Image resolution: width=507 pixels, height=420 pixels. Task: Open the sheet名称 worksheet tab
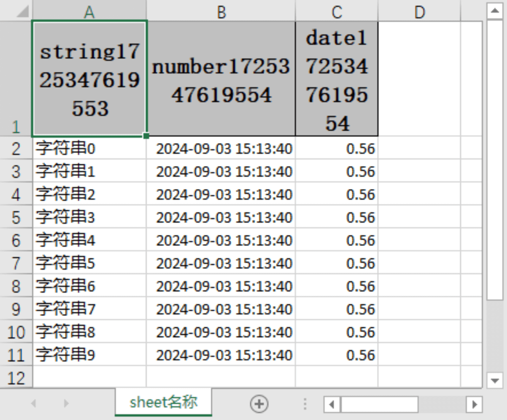[163, 403]
